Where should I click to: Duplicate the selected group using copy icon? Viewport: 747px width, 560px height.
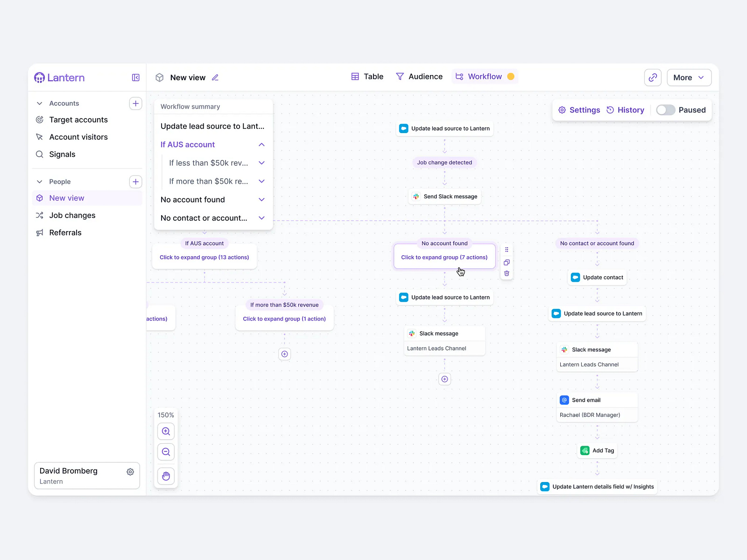click(x=507, y=262)
